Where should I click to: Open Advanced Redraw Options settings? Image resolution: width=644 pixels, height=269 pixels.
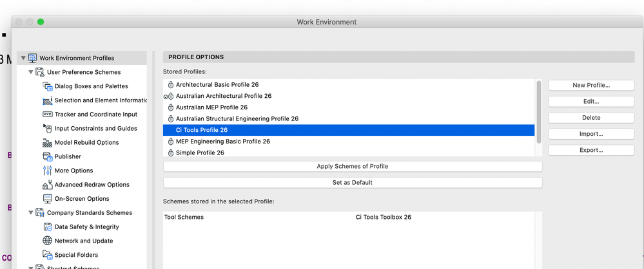point(92,185)
